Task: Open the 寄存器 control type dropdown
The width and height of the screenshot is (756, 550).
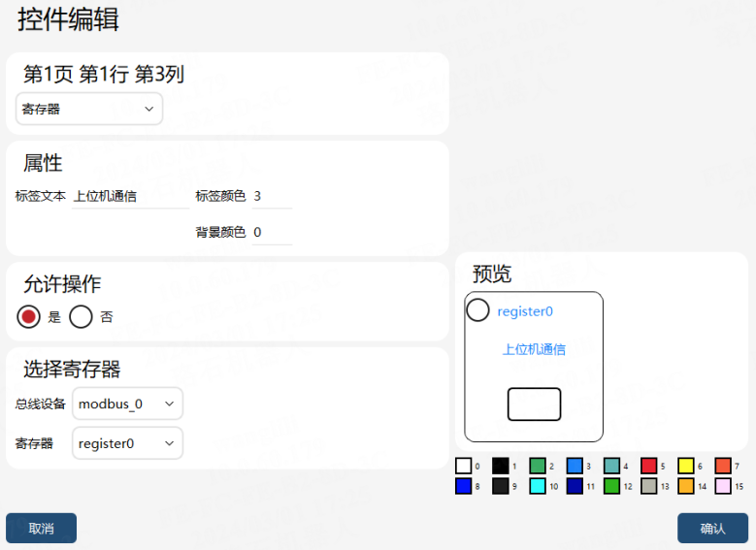Action: [89, 109]
